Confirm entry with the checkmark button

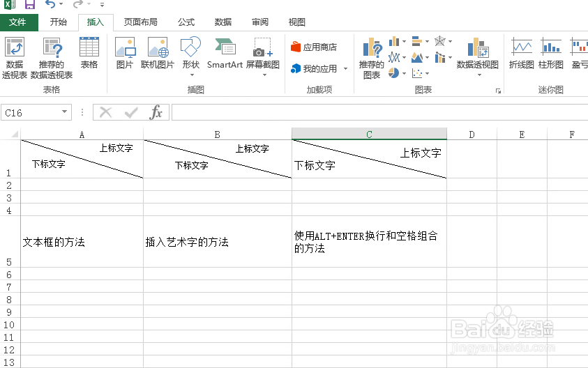click(x=131, y=112)
